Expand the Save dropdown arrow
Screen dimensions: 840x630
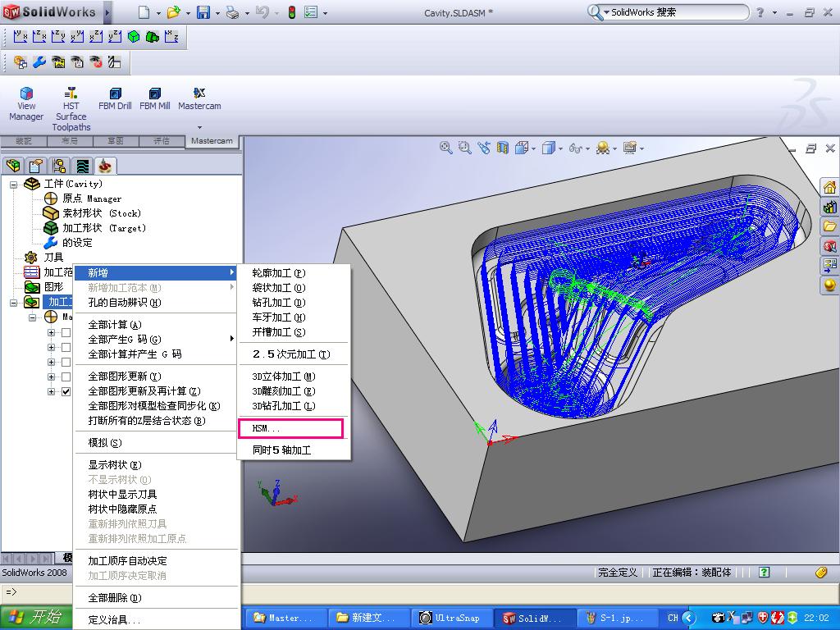point(217,13)
